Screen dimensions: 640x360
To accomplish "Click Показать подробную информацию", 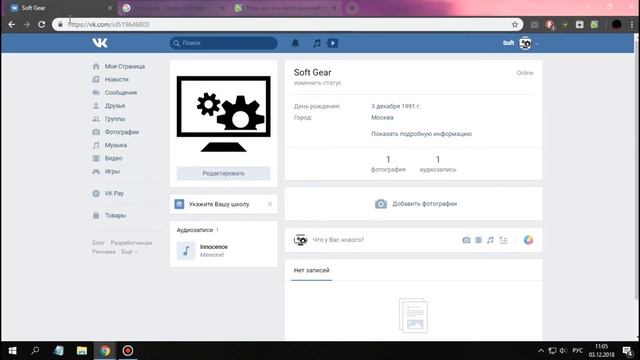I will [421, 134].
